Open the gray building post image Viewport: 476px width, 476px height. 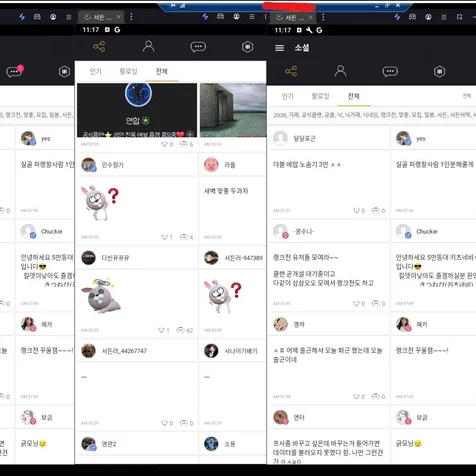coord(233,110)
